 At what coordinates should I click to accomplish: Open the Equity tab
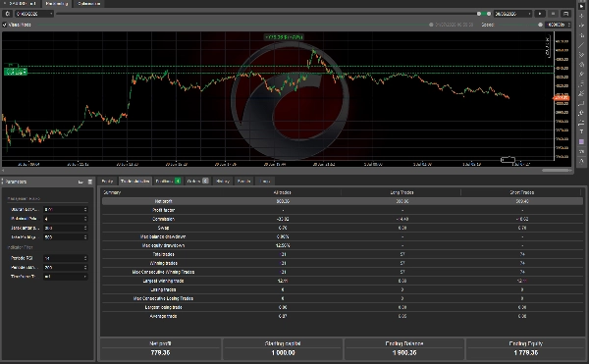coord(107,181)
